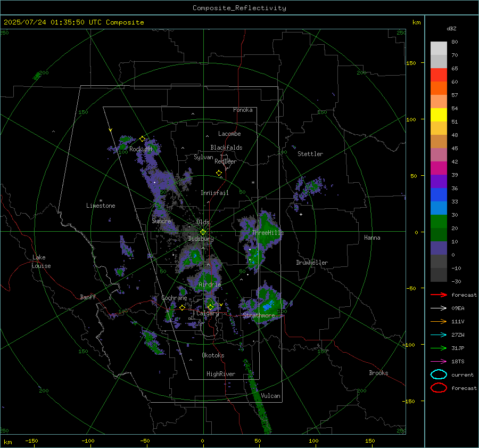Click the 'Sylvan' map label
Viewport: 479px width, 448px height.
pos(203,157)
